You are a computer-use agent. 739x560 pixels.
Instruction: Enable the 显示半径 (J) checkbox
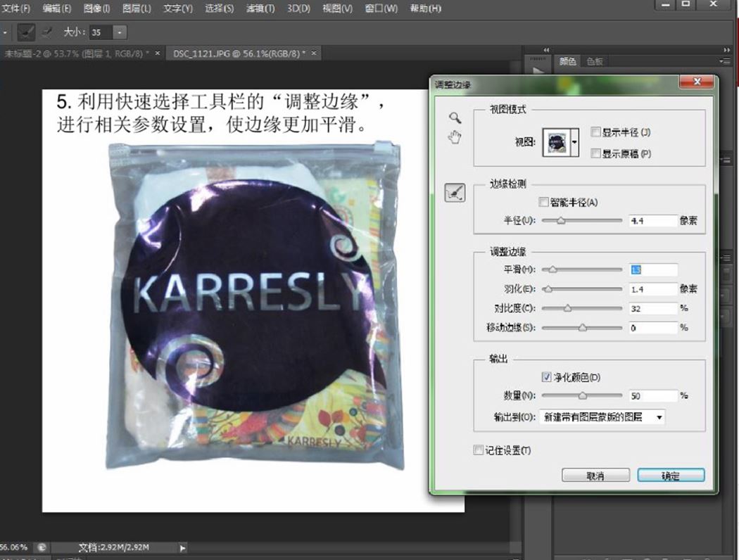coord(595,132)
